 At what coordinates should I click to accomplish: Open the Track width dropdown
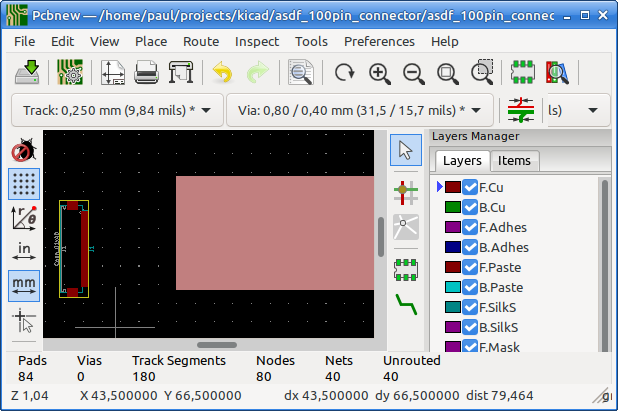tap(117, 110)
